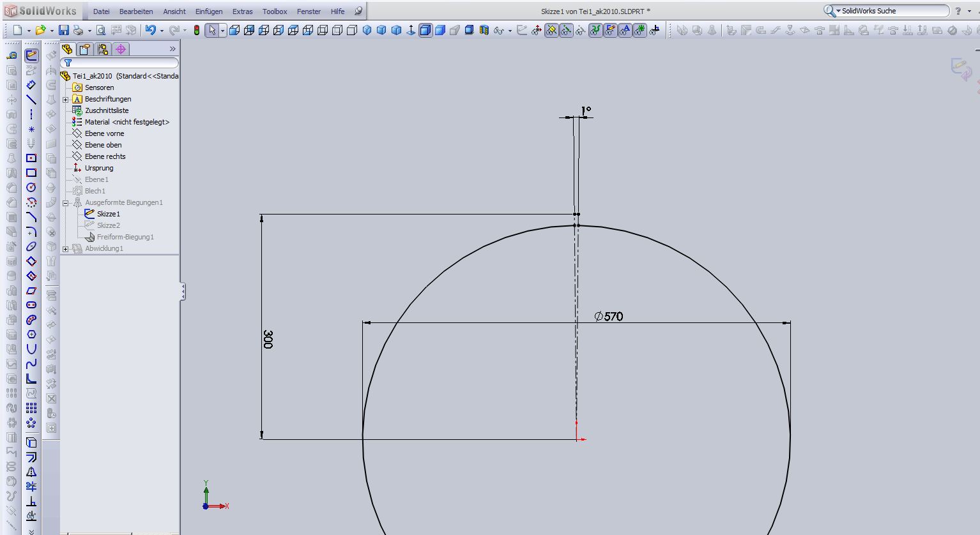Pick the Line sketch tool
This screenshot has height=535, width=980.
tap(31, 100)
